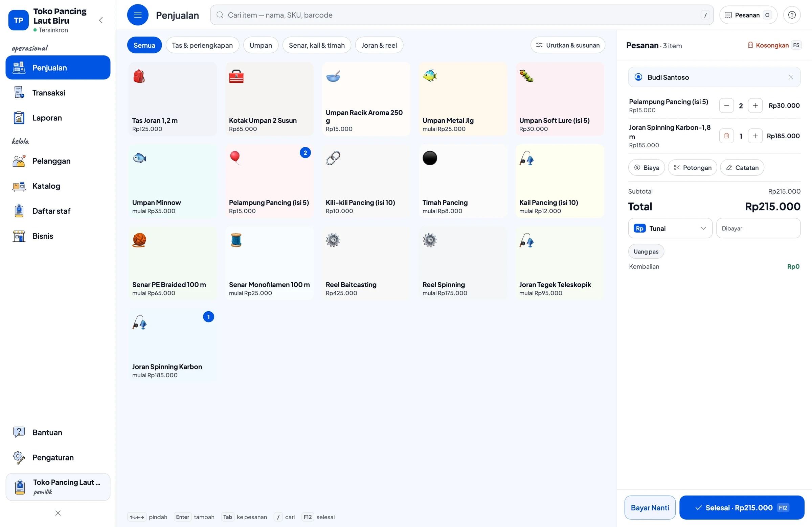Viewport: 812px width, 527px height.
Task: Filter by Umpan category
Action: (261, 45)
